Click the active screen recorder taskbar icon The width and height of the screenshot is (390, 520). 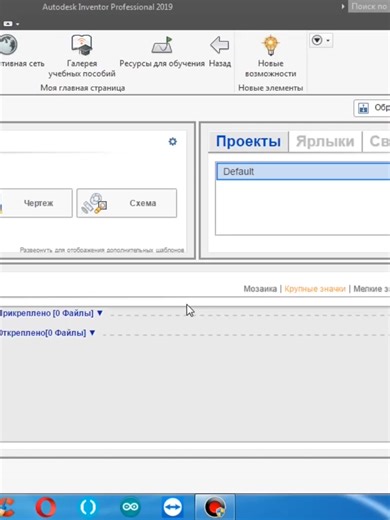tap(215, 507)
